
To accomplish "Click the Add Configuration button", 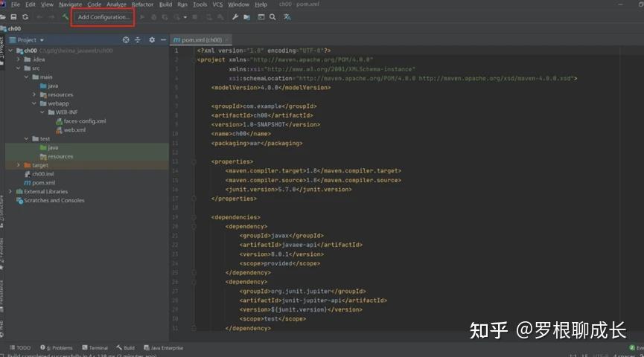I will 103,17.
